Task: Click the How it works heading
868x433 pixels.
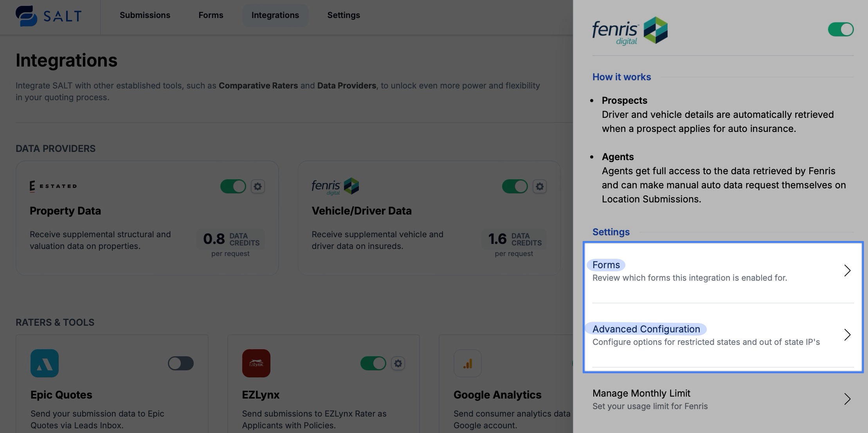Action: [621, 77]
